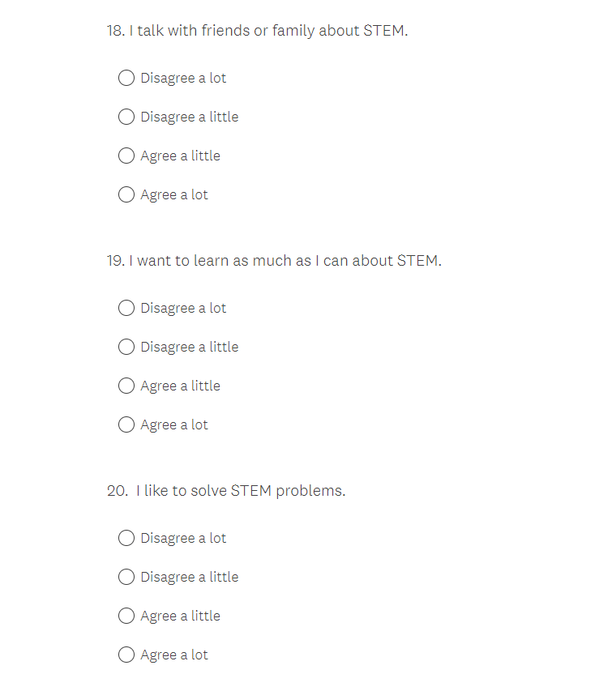Mark 'Agree a little' radio for learning about STEM
This screenshot has height=691, width=616.
click(126, 386)
